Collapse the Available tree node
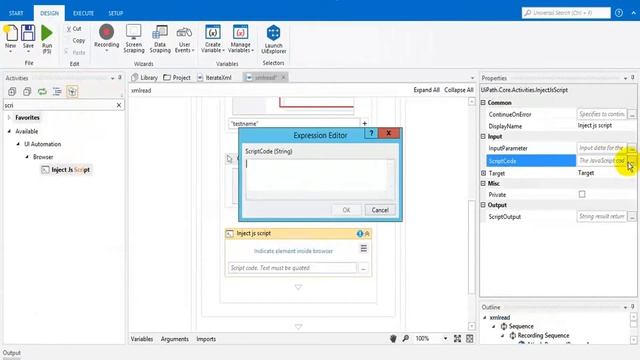This screenshot has width=640, height=360. click(x=9, y=131)
